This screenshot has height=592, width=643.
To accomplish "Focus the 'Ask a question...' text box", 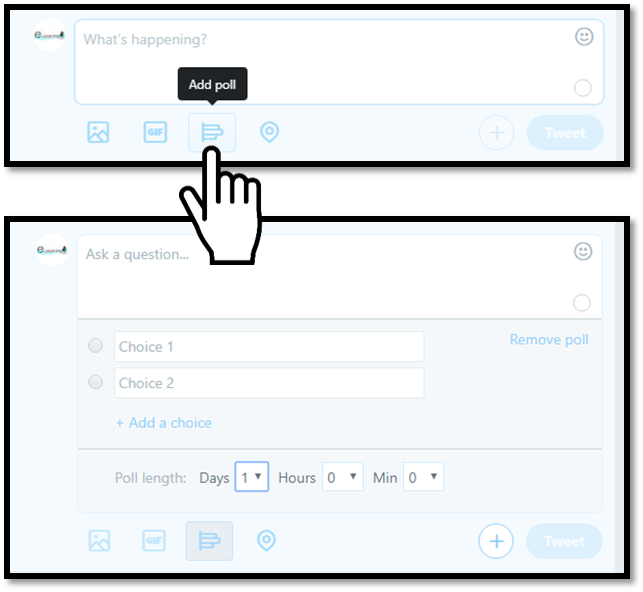I will 340,277.
